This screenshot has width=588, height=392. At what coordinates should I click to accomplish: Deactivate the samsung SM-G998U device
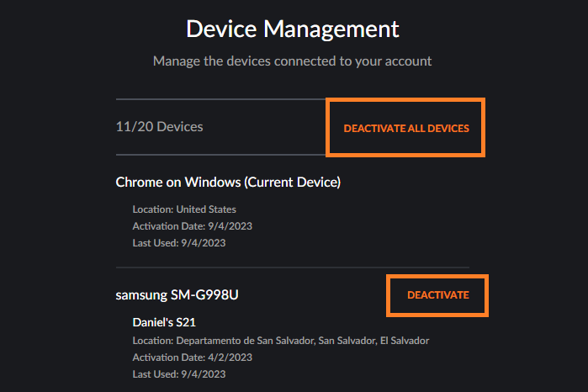point(438,295)
